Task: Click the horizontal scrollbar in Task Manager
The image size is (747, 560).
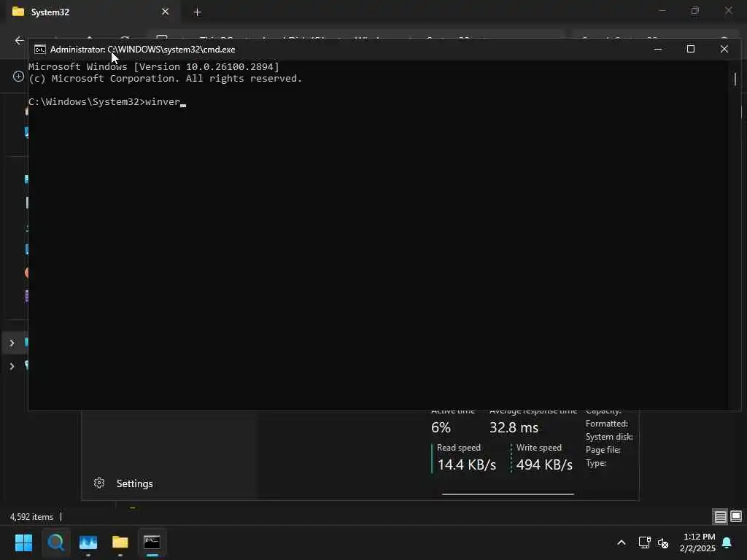Action: tap(508, 494)
